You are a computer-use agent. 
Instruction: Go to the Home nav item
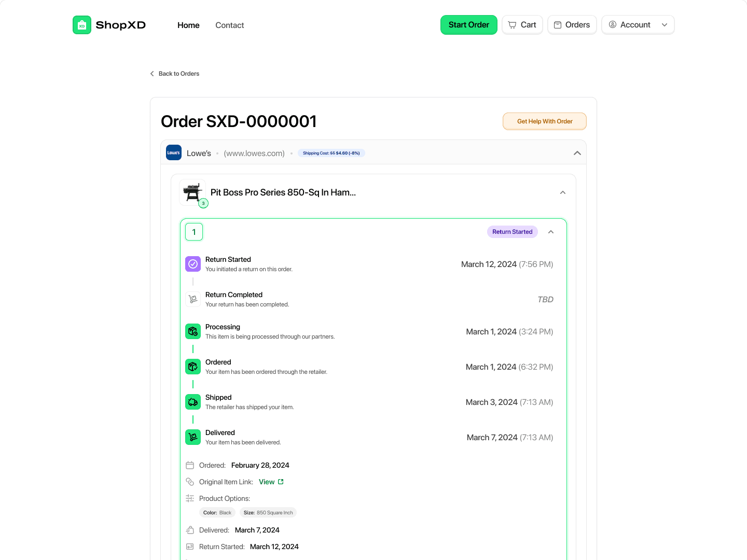[188, 25]
